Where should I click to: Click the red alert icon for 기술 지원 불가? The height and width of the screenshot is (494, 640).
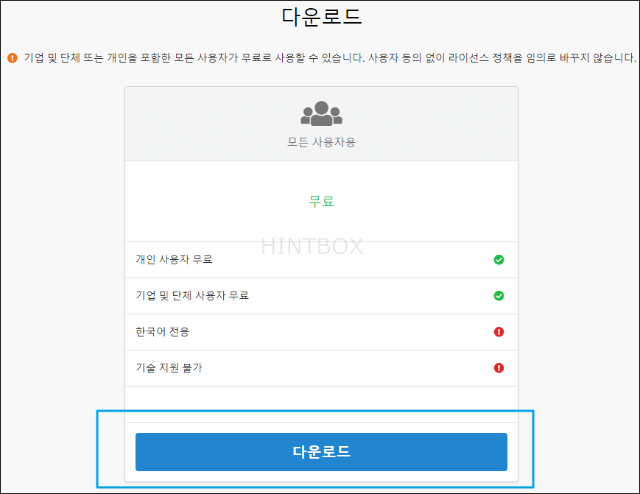pyautogui.click(x=499, y=368)
